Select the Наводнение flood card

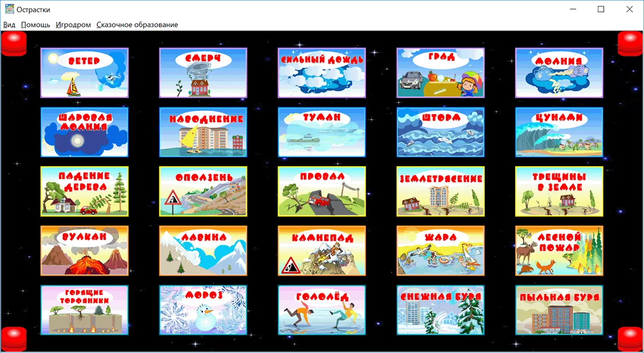coord(203,132)
